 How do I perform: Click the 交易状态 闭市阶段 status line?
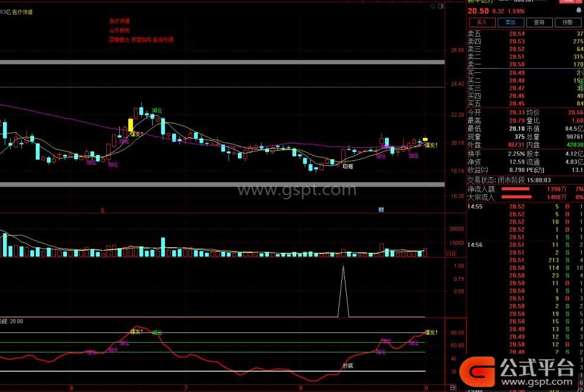tap(509, 180)
